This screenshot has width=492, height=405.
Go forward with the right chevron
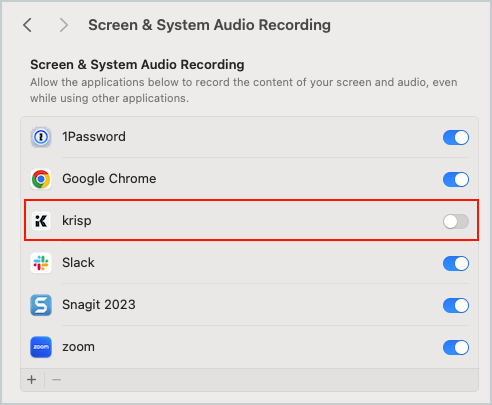coord(63,25)
